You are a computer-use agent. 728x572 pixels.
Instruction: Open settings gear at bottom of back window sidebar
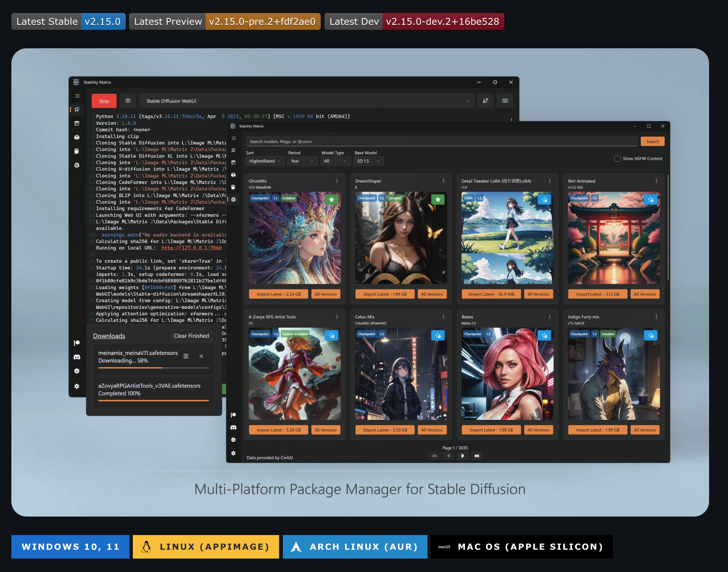77,386
